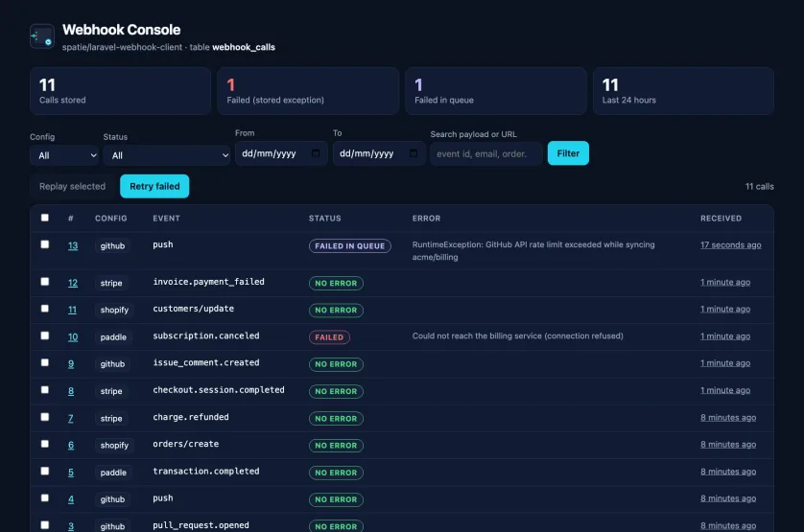Viewport: 804px width, 532px height.
Task: Open call number 9 link
Action: [x=71, y=364]
